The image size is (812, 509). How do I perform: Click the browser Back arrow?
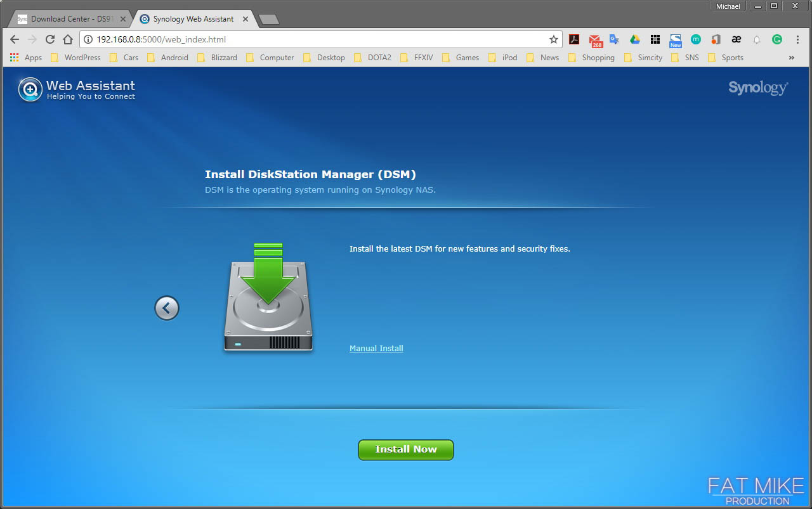pyautogui.click(x=15, y=39)
